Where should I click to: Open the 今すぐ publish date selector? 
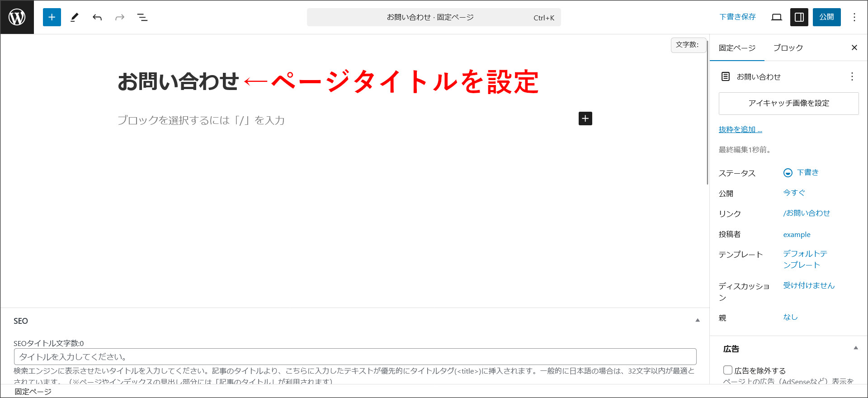794,193
